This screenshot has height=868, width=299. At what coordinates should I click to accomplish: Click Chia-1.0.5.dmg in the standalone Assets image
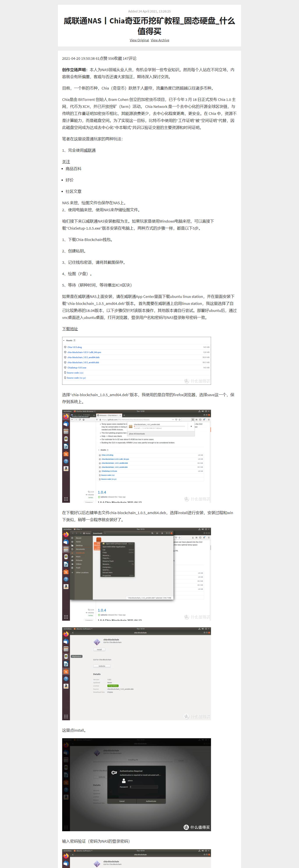pyautogui.click(x=74, y=347)
